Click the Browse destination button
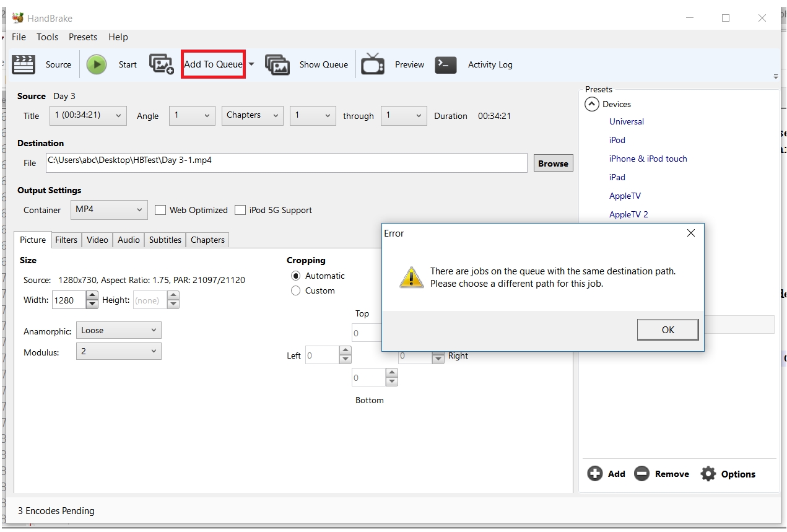787x532 pixels. [553, 164]
